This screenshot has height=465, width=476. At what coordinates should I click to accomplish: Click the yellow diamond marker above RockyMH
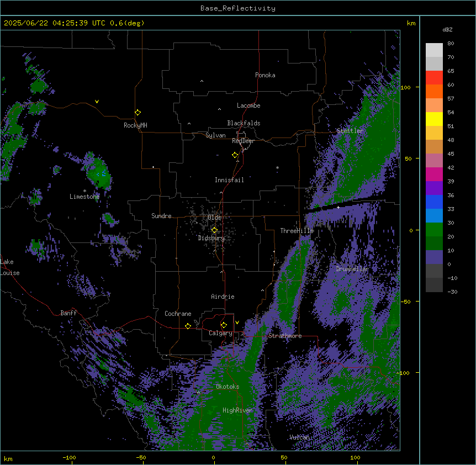(x=137, y=113)
